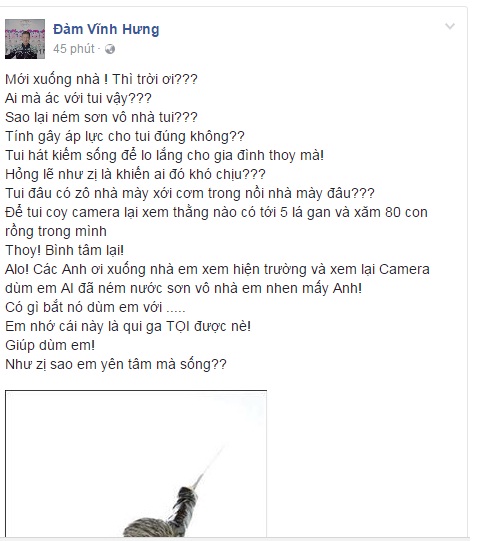
Task: Open the 45 phút timestamp link
Action: tap(74, 49)
